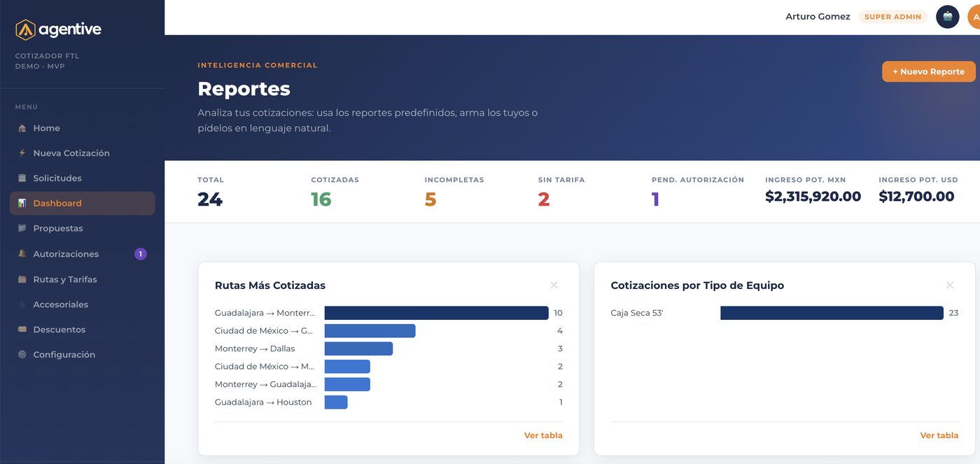Click the SUPER ADMIN role badge
The image size is (980, 464).
coord(893,17)
